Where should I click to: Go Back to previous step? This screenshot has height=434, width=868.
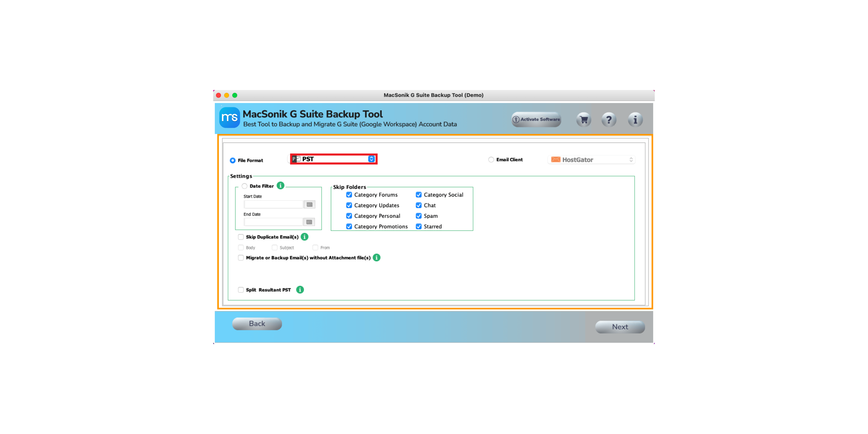pos(257,324)
